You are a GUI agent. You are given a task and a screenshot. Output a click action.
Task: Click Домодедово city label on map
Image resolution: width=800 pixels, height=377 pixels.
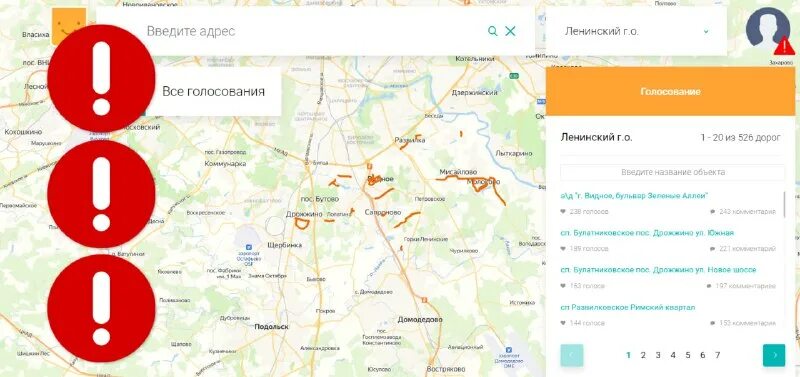pos(420,320)
